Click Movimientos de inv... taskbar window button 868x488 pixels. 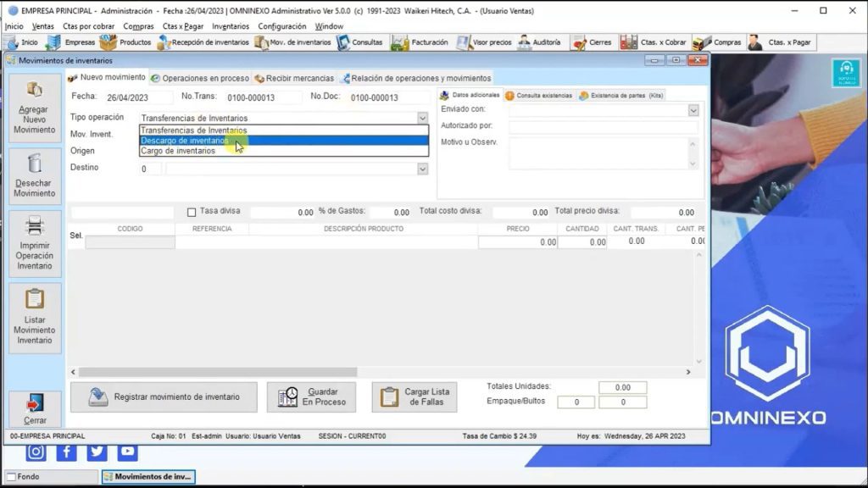[148, 476]
